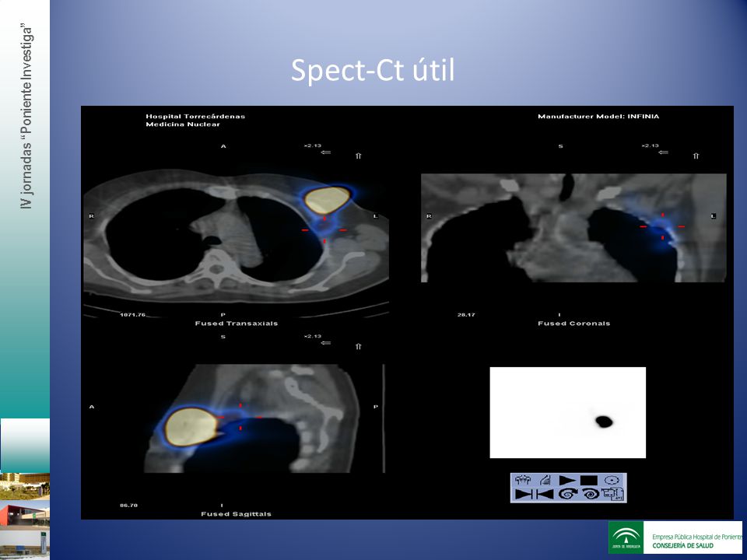747x560 pixels.
Task: Click the people-group icon in the cine toolbar
Action: pyautogui.click(x=523, y=480)
